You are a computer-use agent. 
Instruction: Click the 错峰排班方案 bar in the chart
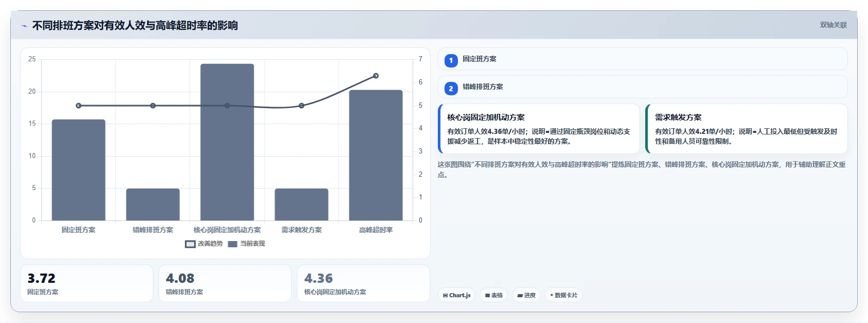[153, 205]
